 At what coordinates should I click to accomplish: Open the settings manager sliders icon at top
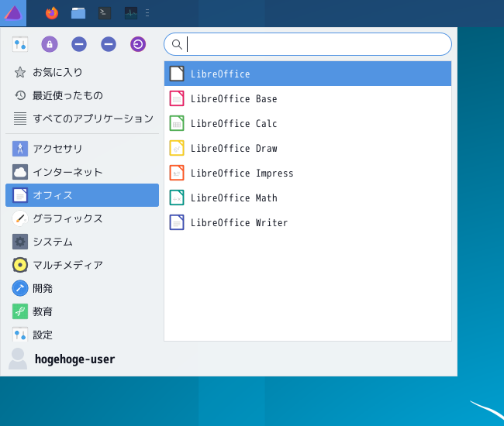20,44
